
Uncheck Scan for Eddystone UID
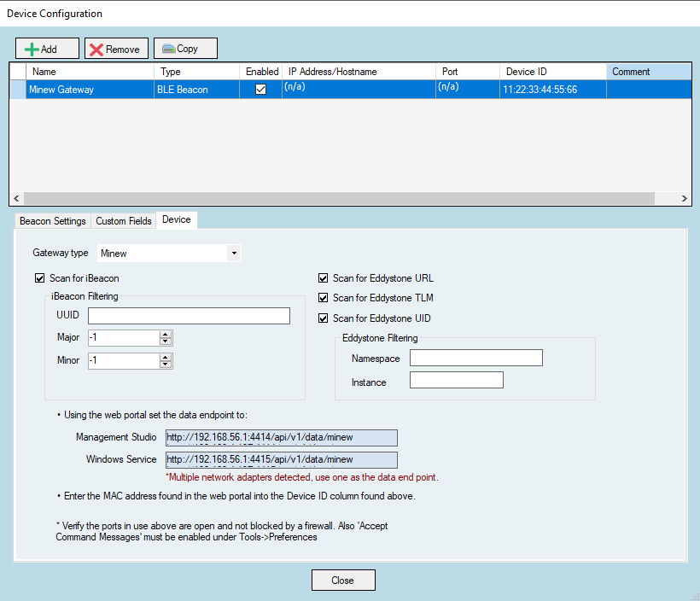click(x=323, y=319)
